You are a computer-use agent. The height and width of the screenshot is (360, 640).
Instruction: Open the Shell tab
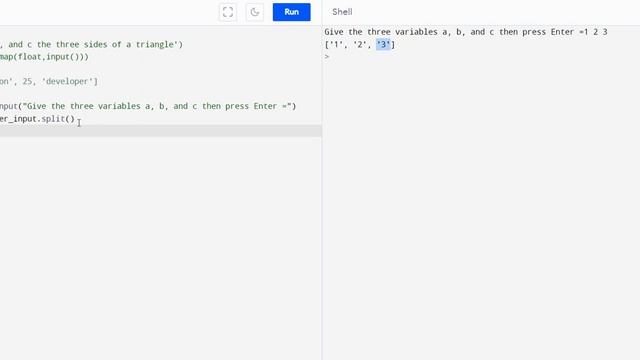[342, 12]
